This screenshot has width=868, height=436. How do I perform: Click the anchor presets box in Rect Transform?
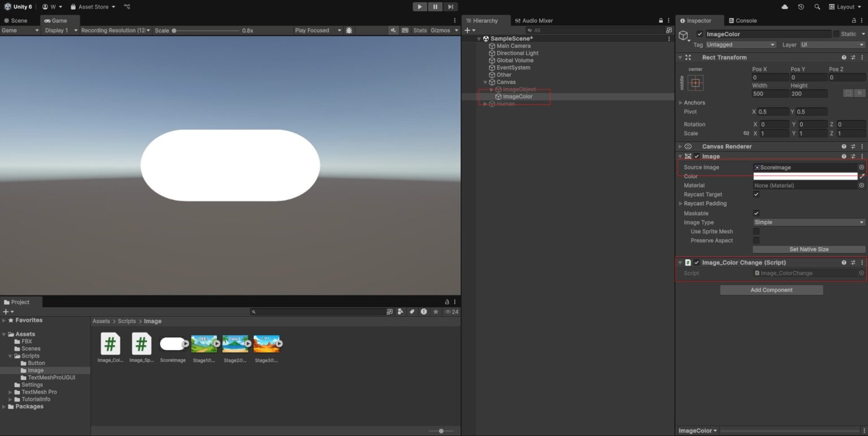click(x=694, y=82)
